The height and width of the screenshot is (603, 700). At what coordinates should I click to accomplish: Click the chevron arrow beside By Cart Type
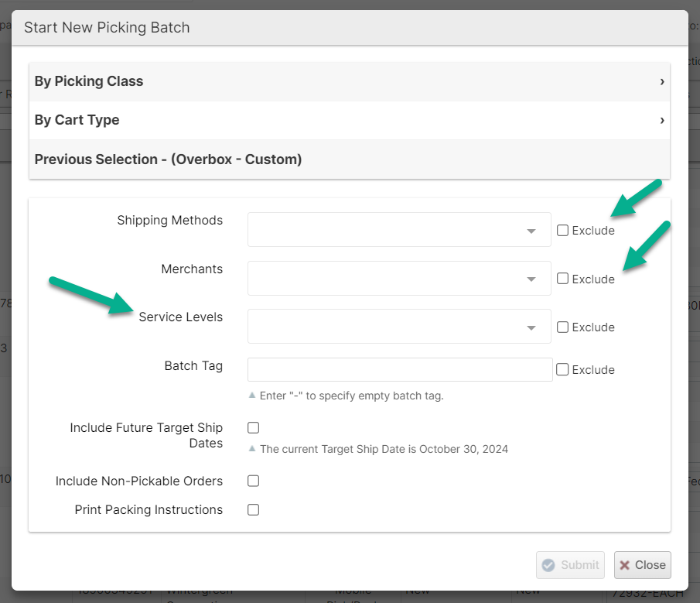coord(662,120)
